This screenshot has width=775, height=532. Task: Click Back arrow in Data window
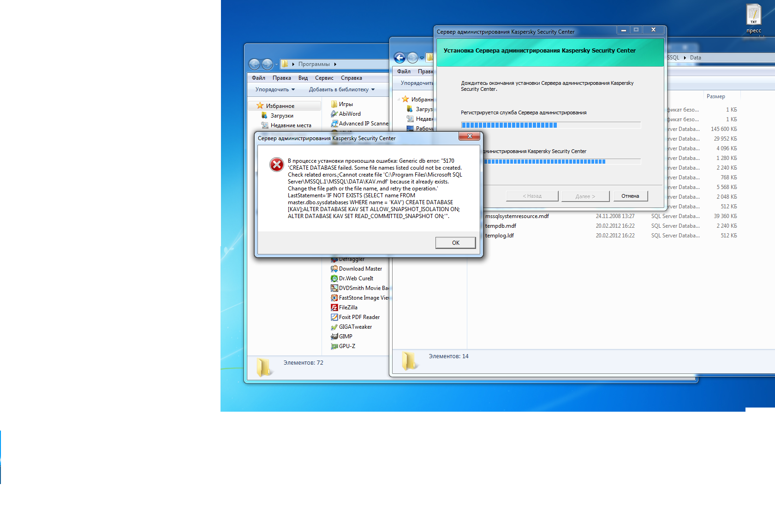pos(399,58)
